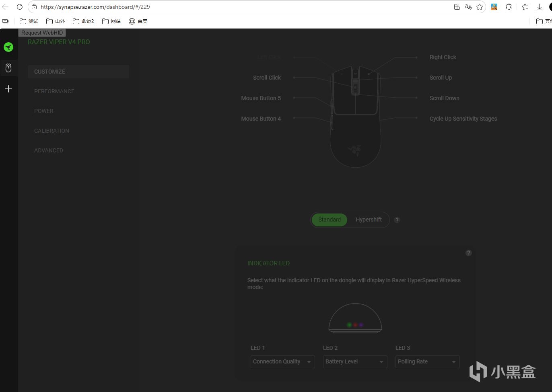Open the Downloads arrow icon
This screenshot has width=552, height=392.
click(540, 7)
